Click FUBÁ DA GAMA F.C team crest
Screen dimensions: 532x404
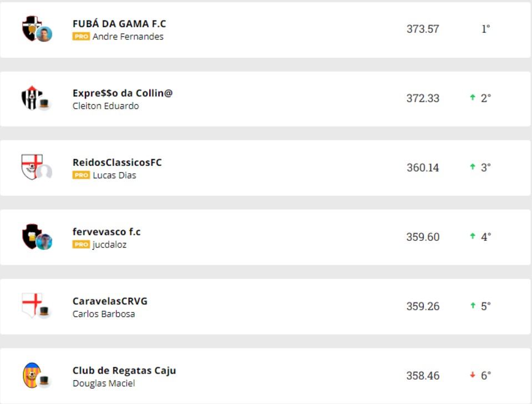[x=31, y=28]
